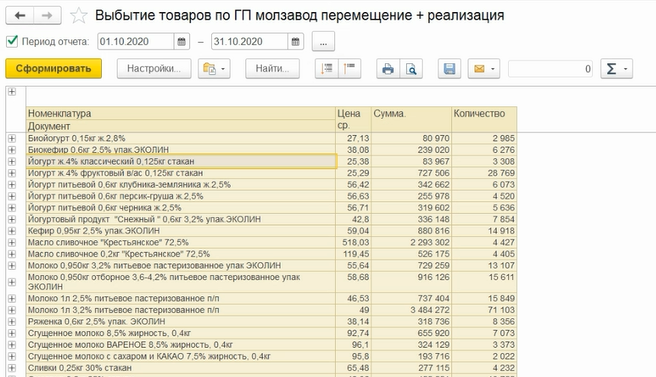Image resolution: width=656 pixels, height=377 pixels.
Task: Expand Молоко 1л 2,5% питьевое row
Action: 12,298
